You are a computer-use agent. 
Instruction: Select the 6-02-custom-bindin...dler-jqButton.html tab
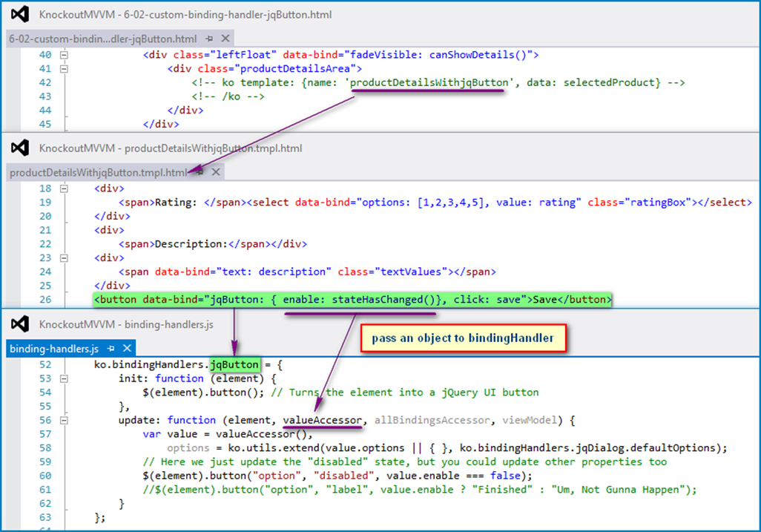(102, 38)
